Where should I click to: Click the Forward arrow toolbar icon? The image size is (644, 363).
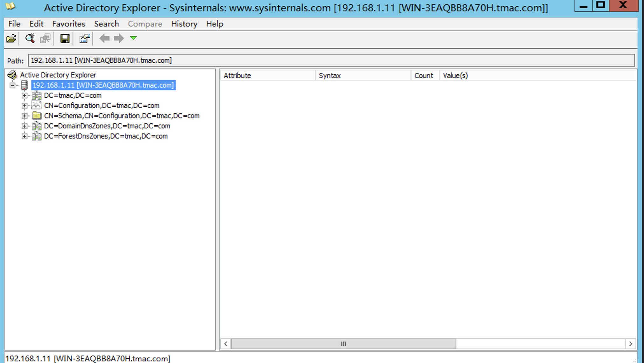coord(119,39)
